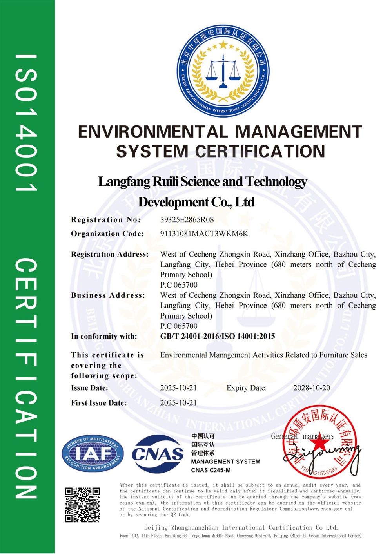
Task: Click the CNAS C245-M accreditation number
Action: [211, 470]
